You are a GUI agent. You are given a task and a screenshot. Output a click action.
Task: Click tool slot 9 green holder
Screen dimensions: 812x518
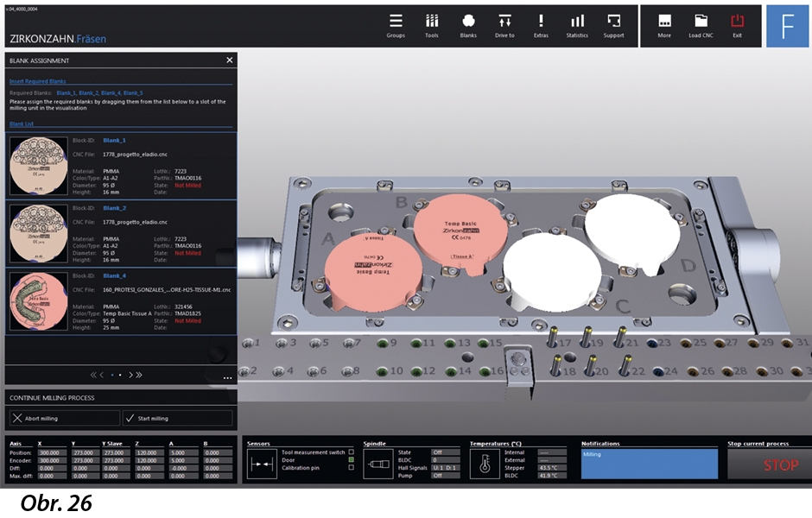pyautogui.click(x=383, y=343)
